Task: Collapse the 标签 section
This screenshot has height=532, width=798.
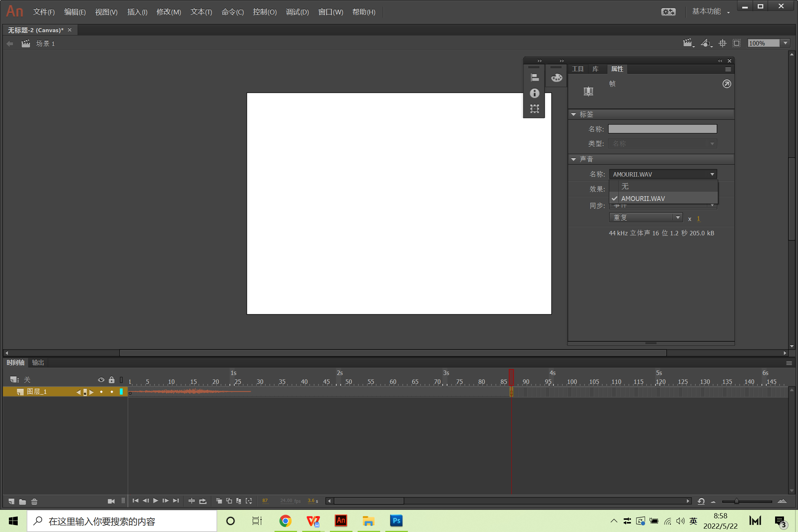Action: click(x=573, y=115)
